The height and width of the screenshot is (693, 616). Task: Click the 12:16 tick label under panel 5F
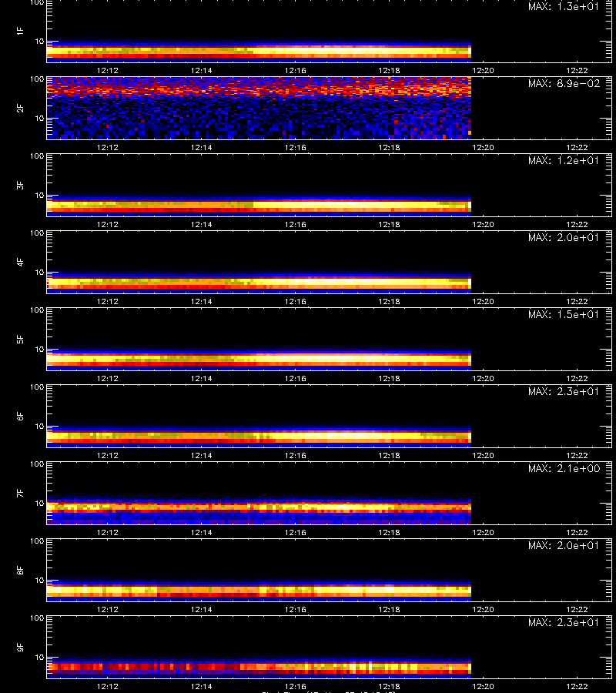[x=295, y=378]
